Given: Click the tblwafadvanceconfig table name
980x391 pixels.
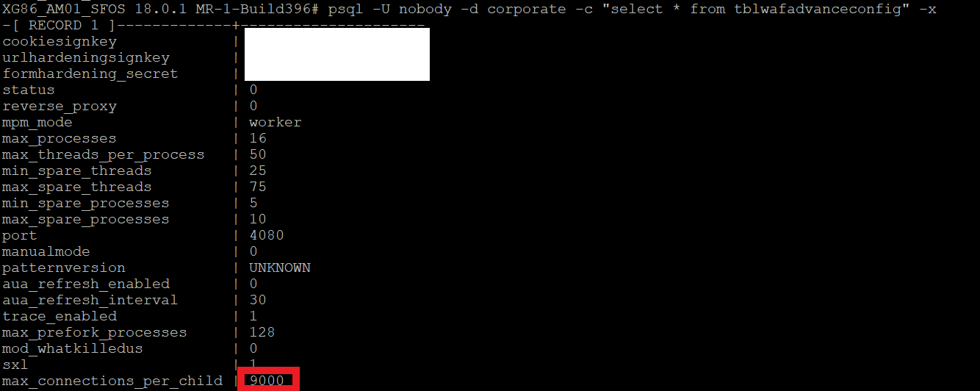Looking at the screenshot, I should (x=818, y=9).
